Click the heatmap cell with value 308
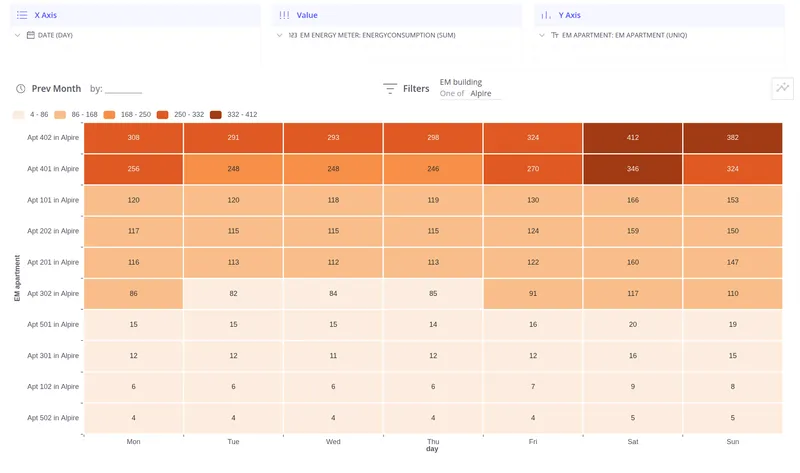 [x=134, y=138]
